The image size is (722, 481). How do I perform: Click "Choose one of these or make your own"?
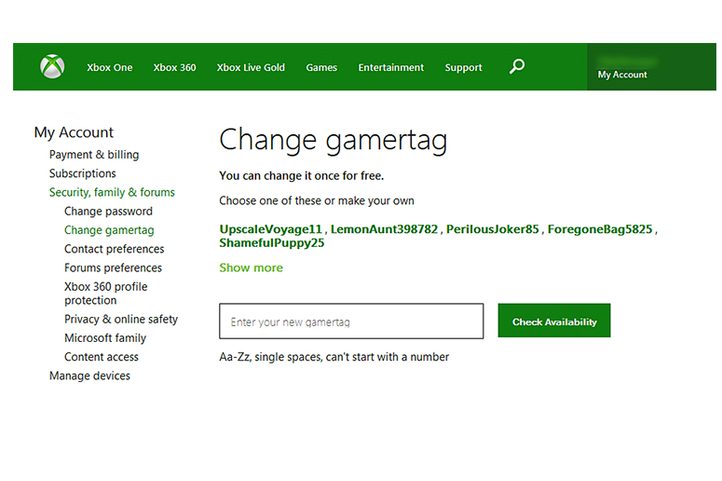click(316, 201)
